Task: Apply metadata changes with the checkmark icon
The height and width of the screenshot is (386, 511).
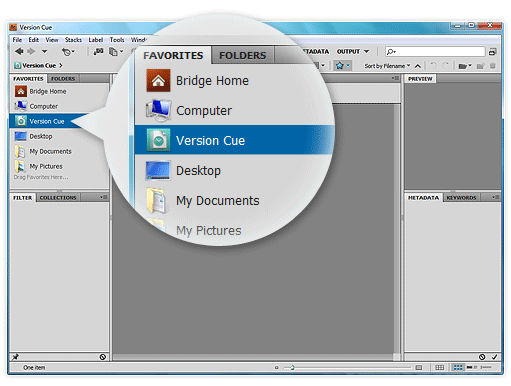Action: tap(494, 357)
